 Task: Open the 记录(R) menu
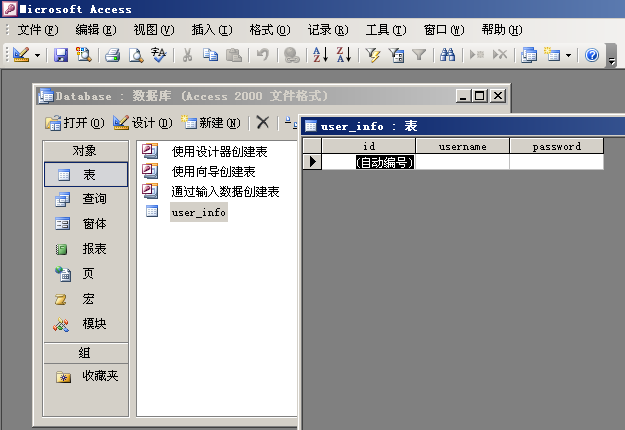pos(328,30)
